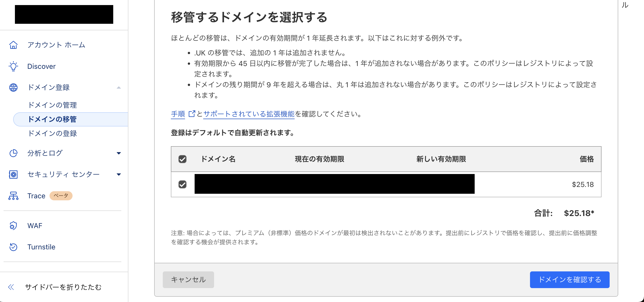Collapse the ドメイン登録 section arrow

point(119,88)
